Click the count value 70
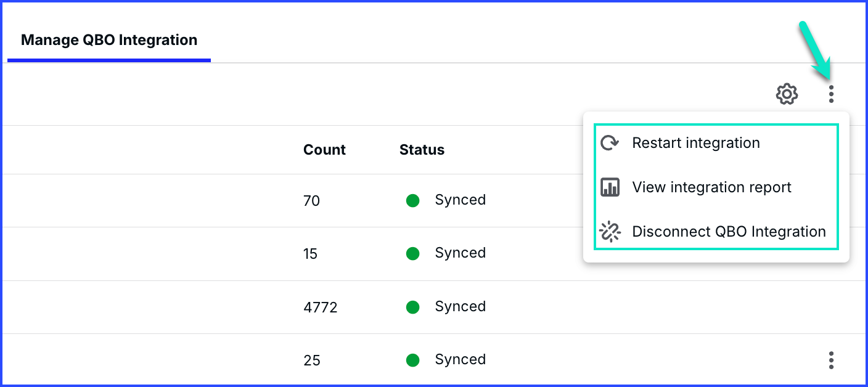Image resolution: width=868 pixels, height=387 pixels. 311,200
